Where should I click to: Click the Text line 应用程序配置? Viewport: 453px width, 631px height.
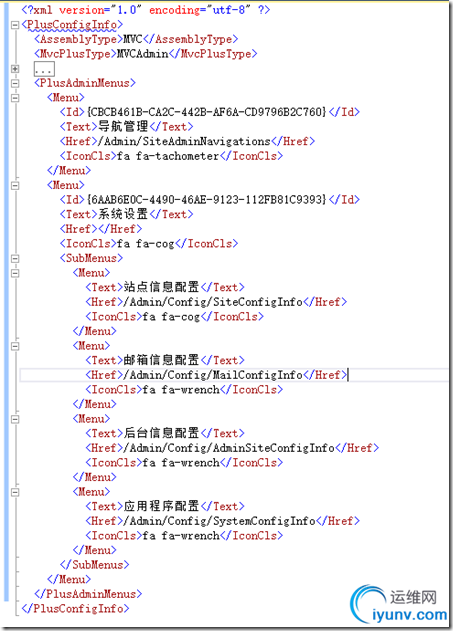click(165, 506)
